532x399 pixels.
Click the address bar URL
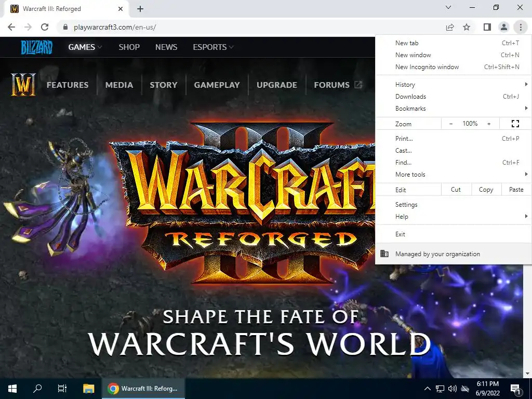[115, 27]
